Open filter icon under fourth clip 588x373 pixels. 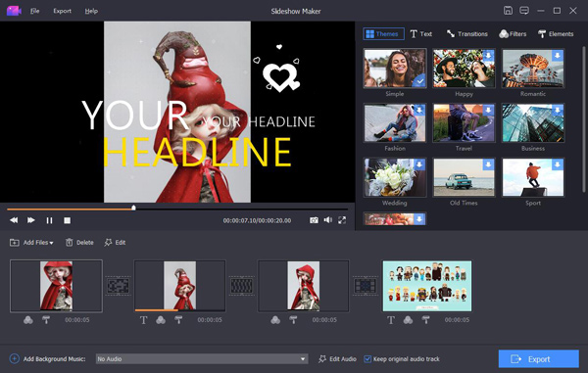coord(408,320)
